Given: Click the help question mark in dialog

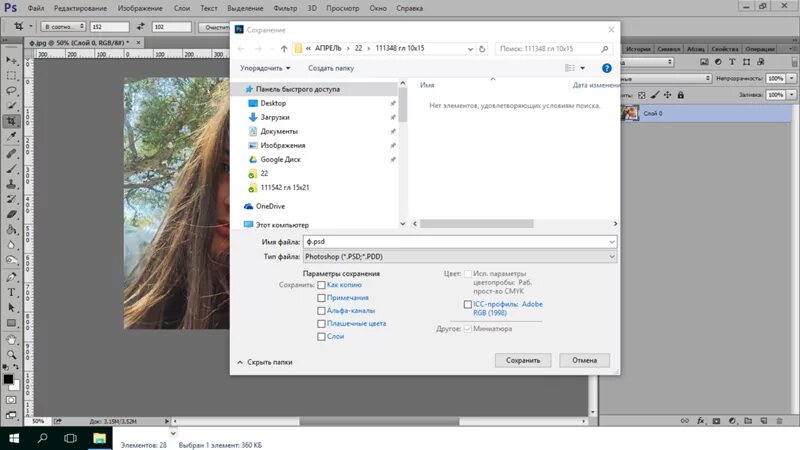Looking at the screenshot, I should [x=607, y=68].
